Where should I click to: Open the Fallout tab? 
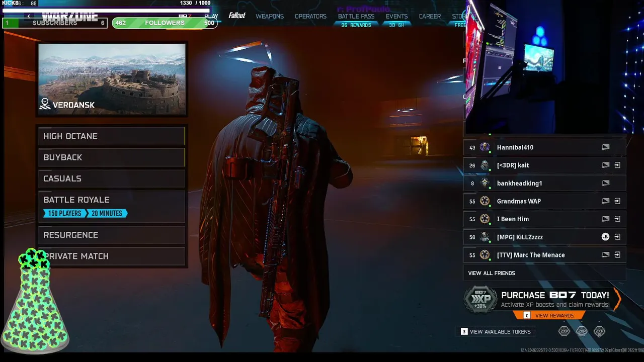click(x=237, y=16)
